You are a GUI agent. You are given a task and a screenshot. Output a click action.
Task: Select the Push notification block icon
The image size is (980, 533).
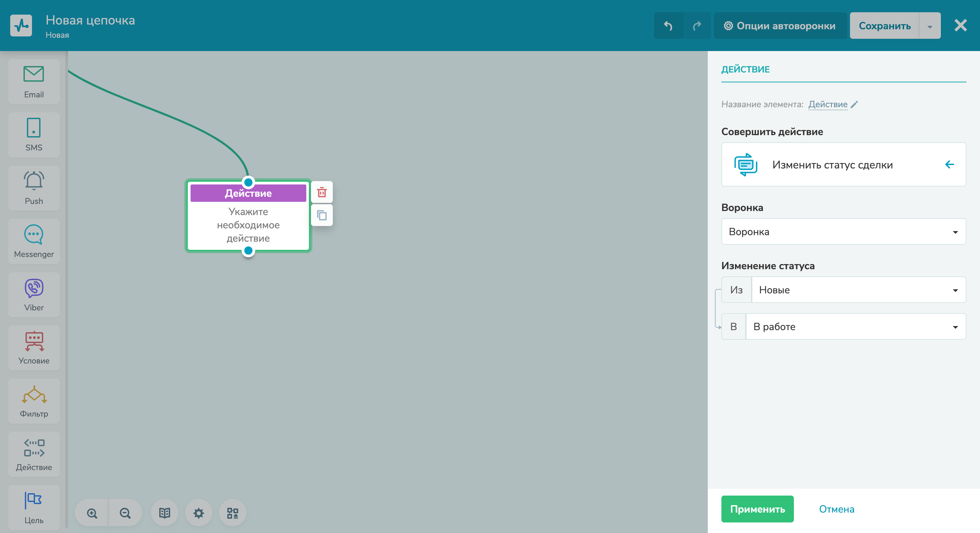point(33,188)
